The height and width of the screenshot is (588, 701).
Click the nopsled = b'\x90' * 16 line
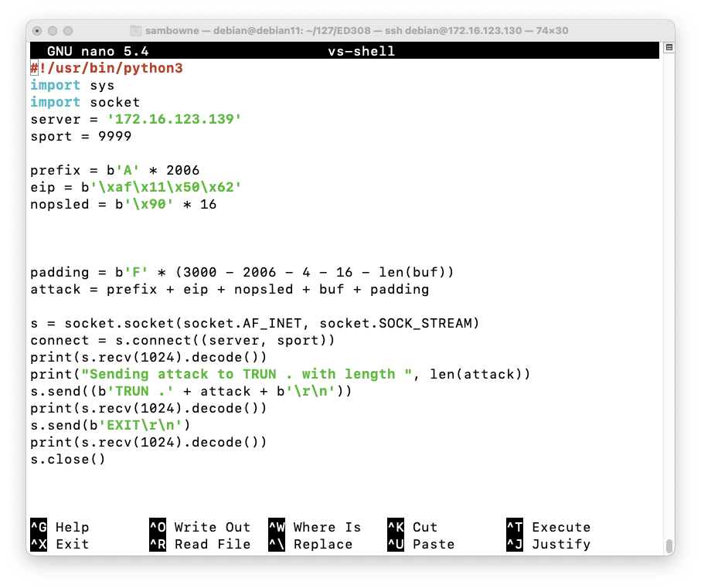(124, 204)
